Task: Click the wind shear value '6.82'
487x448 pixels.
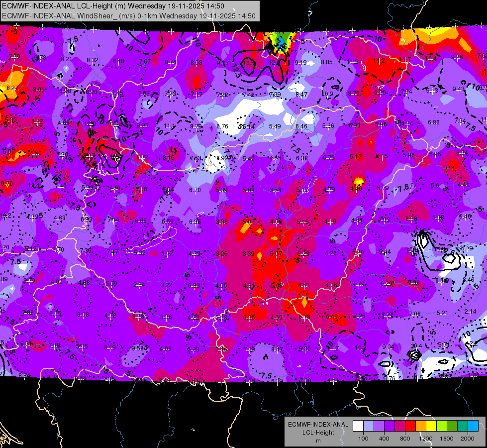Action: [x=37, y=121]
